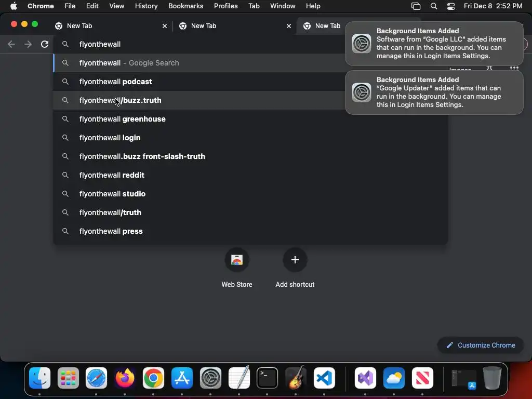Close the second New Tab
The image size is (532, 399).
point(289,26)
